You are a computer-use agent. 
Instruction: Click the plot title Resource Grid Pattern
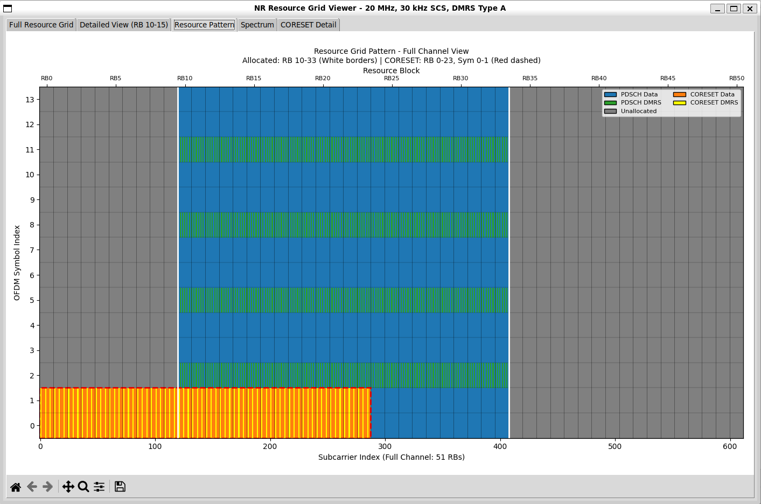pyautogui.click(x=391, y=51)
